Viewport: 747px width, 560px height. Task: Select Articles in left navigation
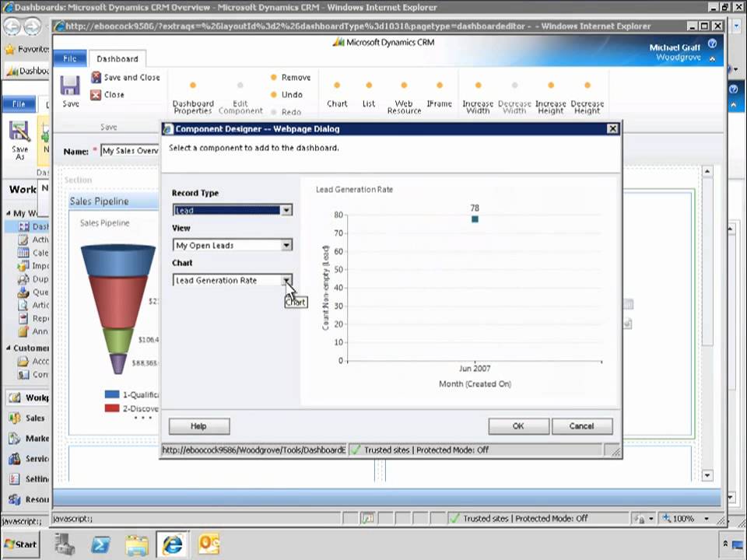[33, 305]
